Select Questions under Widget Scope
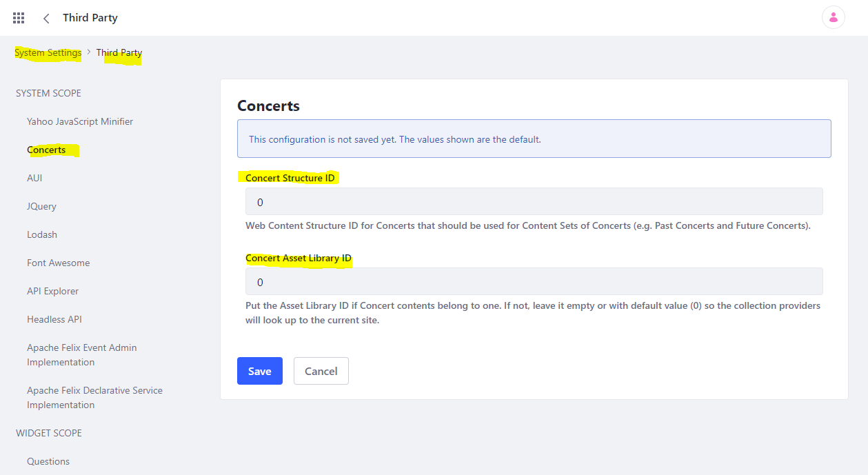 coord(48,461)
